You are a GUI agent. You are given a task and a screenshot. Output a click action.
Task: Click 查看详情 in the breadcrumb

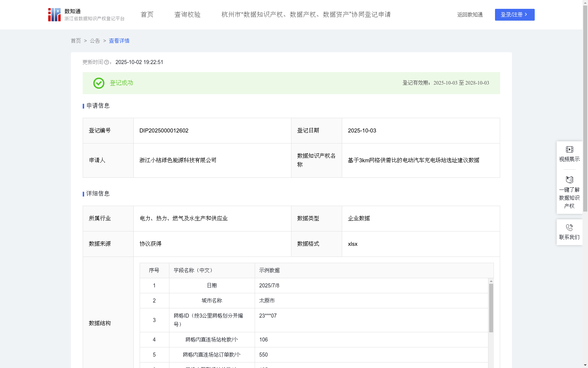119,41
